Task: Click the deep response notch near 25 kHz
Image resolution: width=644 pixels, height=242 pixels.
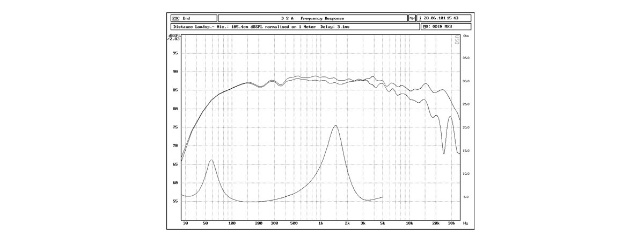Action: 444,153
